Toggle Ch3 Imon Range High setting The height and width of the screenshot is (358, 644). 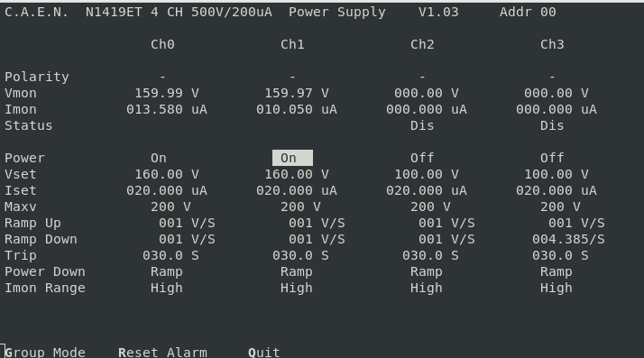(556, 289)
